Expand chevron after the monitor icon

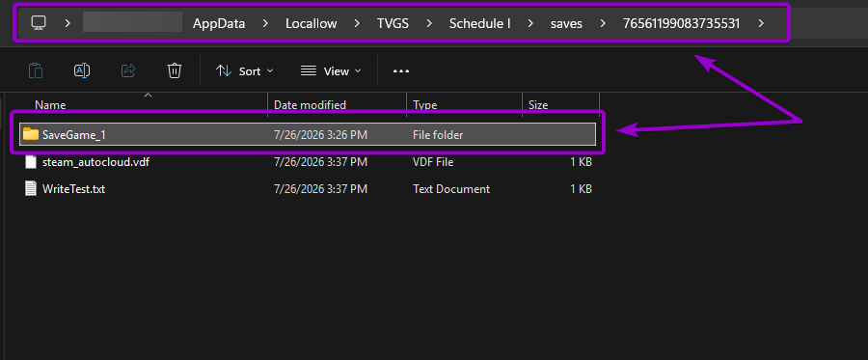coord(68,23)
